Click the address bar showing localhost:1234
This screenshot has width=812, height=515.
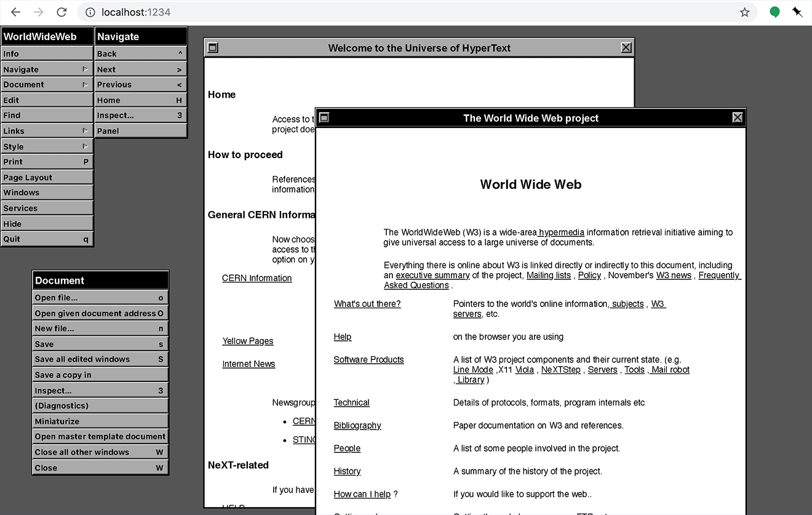(416, 12)
